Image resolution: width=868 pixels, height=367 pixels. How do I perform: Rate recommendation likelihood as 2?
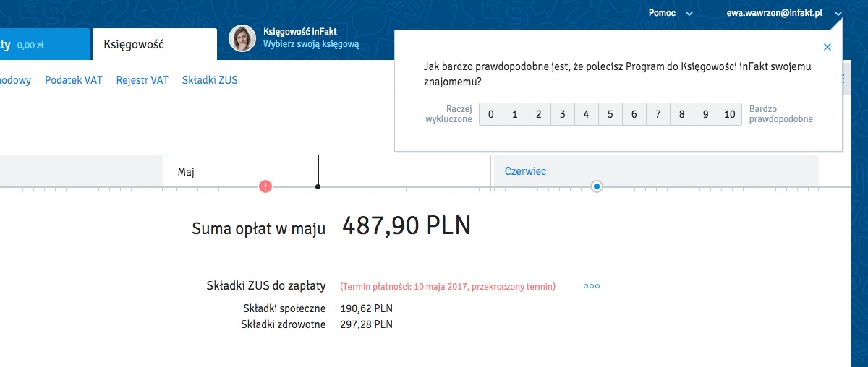pyautogui.click(x=539, y=114)
